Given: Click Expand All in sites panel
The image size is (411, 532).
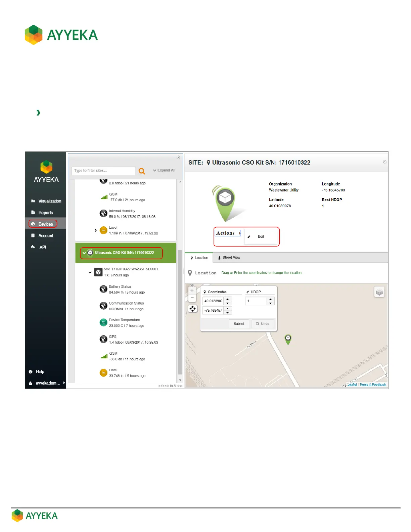Looking at the screenshot, I should 164,170.
